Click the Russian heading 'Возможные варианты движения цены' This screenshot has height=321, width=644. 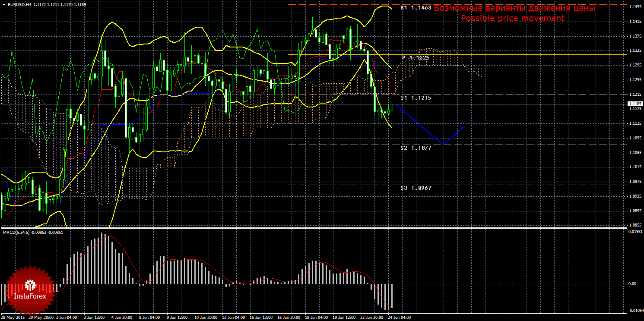click(514, 8)
